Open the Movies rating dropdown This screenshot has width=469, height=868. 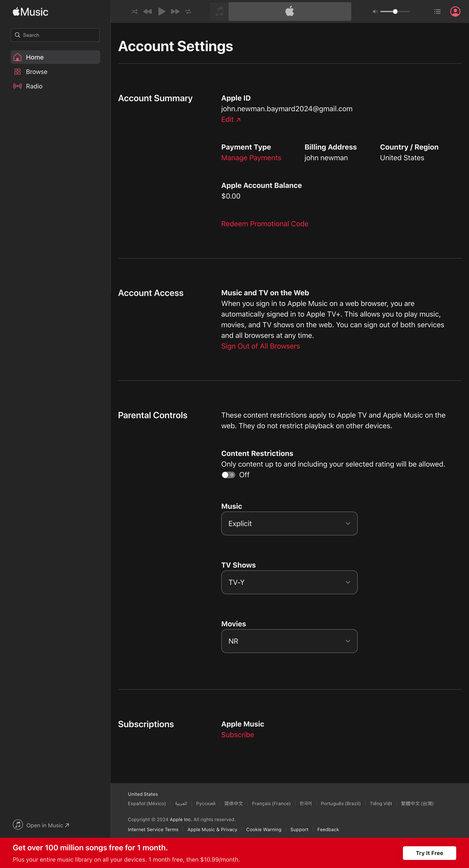(x=289, y=641)
